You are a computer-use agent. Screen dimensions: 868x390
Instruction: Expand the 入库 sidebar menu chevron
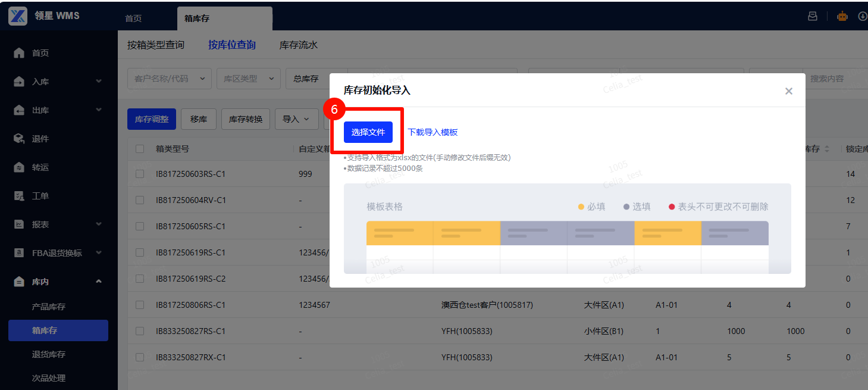99,81
